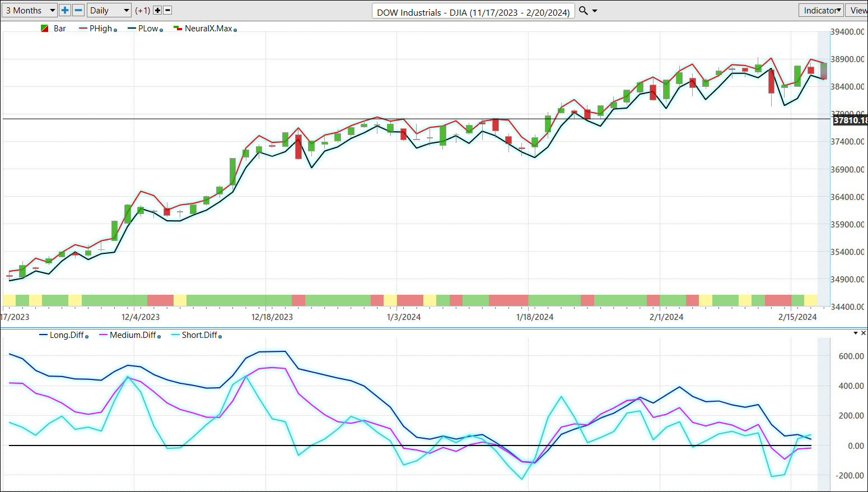Click the (+1) forecast offset label

(143, 10)
